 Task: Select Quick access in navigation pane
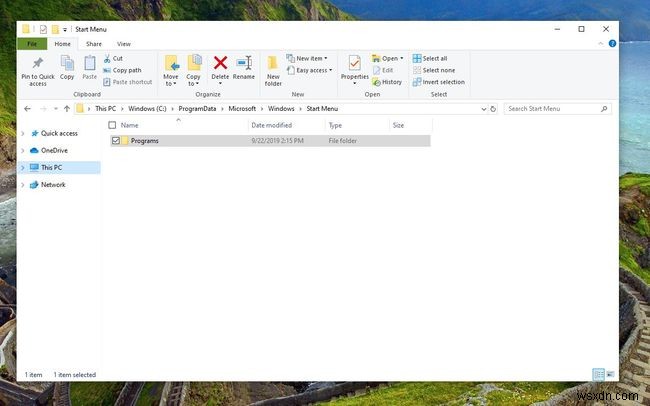59,133
